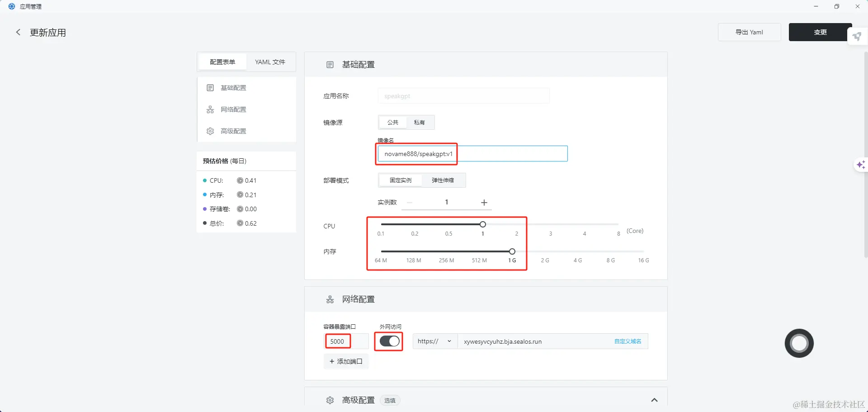Click the export Yaml button
Image resolution: width=868 pixels, height=412 pixels.
pos(750,32)
